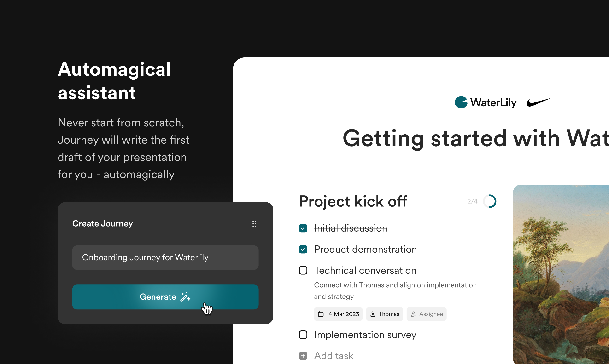
Task: Uncheck the Initial discussion checkbox
Action: (x=303, y=228)
